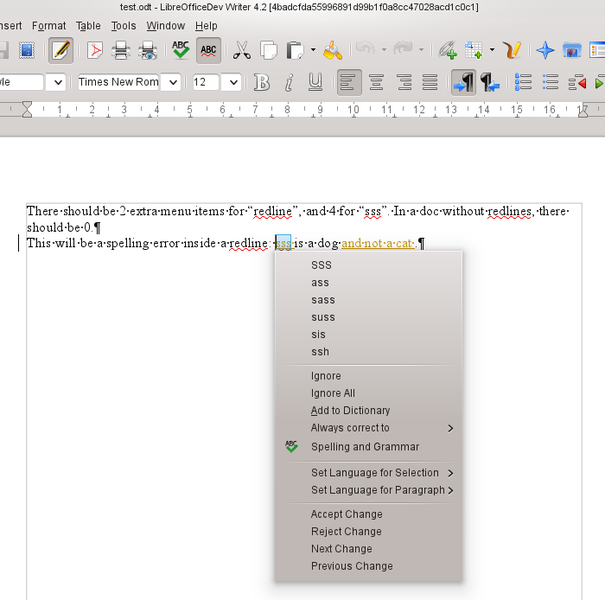Expand font name dropdown

[173, 82]
